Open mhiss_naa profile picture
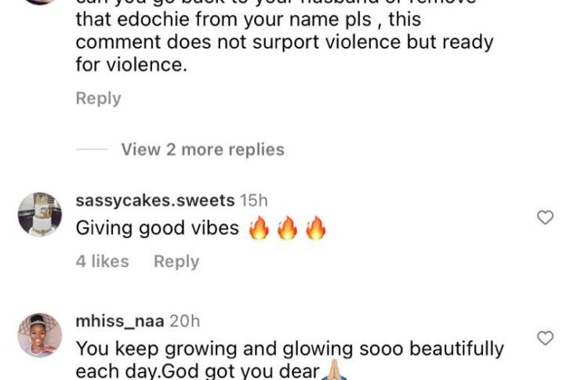Screen dimensions: 588x380 [40, 335]
